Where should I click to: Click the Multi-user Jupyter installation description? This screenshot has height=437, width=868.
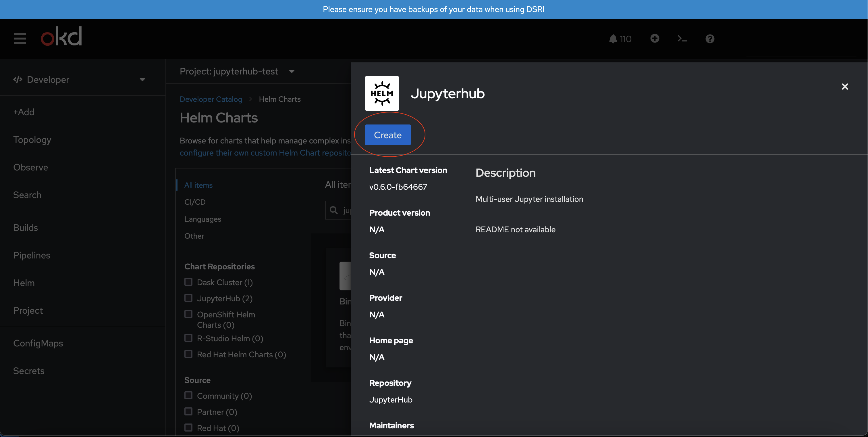pyautogui.click(x=529, y=199)
